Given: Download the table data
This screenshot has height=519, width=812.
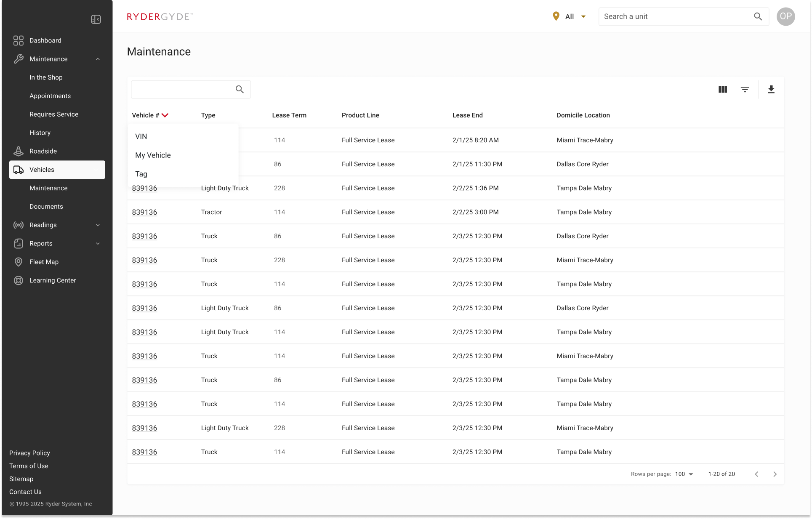Looking at the screenshot, I should point(771,89).
